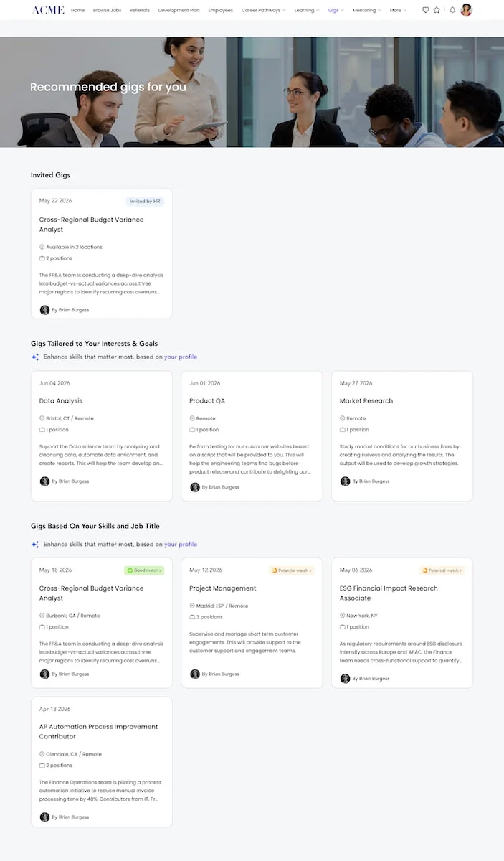This screenshot has height=861, width=504.
Task: Click Potential match badge on Project Management
Action: (x=292, y=570)
